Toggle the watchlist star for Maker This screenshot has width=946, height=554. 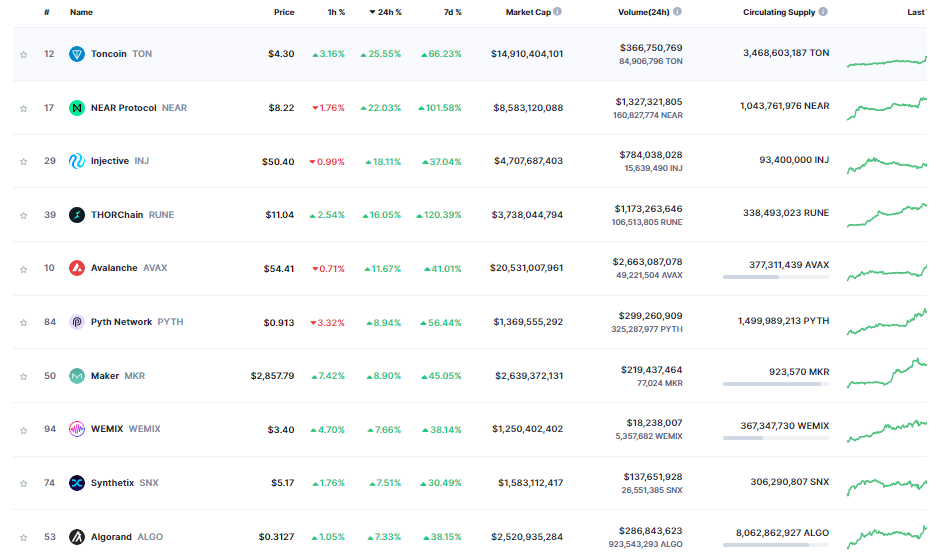tap(24, 377)
